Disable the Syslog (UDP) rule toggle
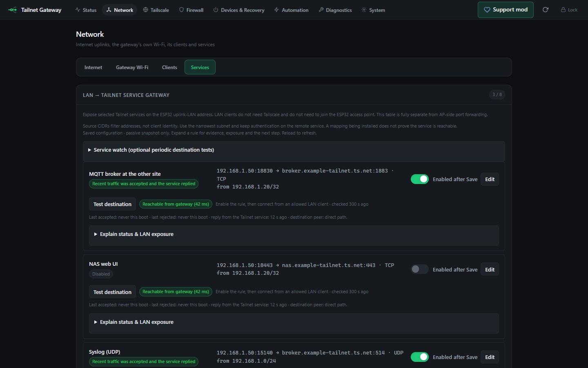This screenshot has width=588, height=368. [419, 357]
